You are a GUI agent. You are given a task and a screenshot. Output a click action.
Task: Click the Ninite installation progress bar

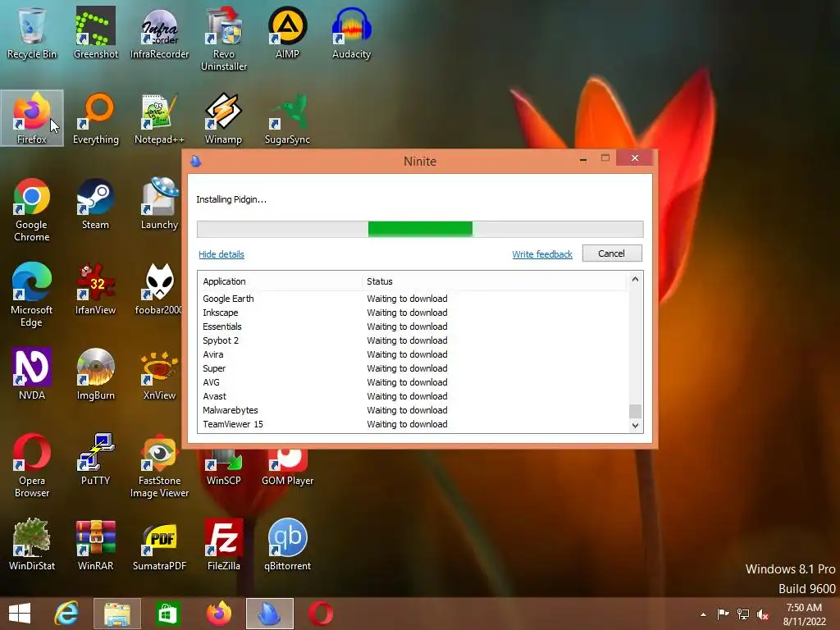(x=420, y=230)
